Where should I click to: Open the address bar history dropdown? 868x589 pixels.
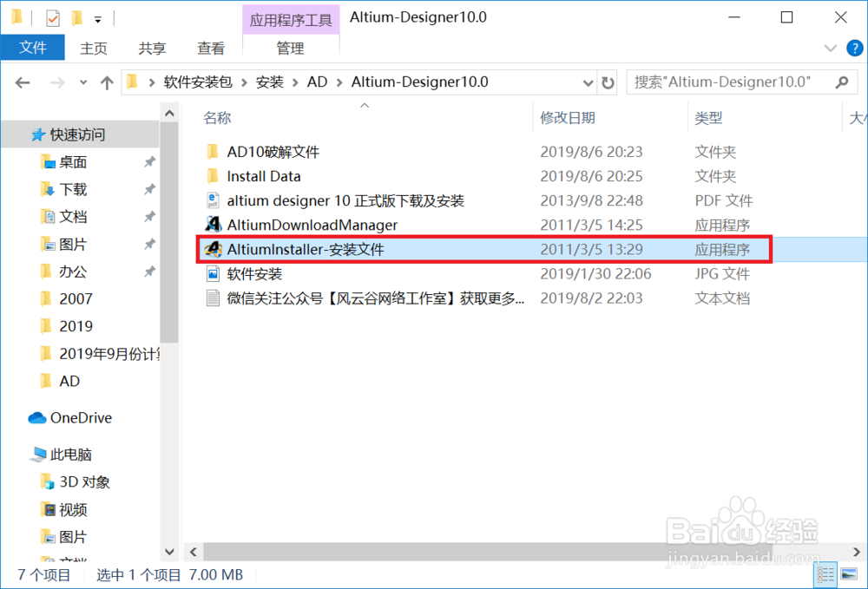tap(588, 82)
